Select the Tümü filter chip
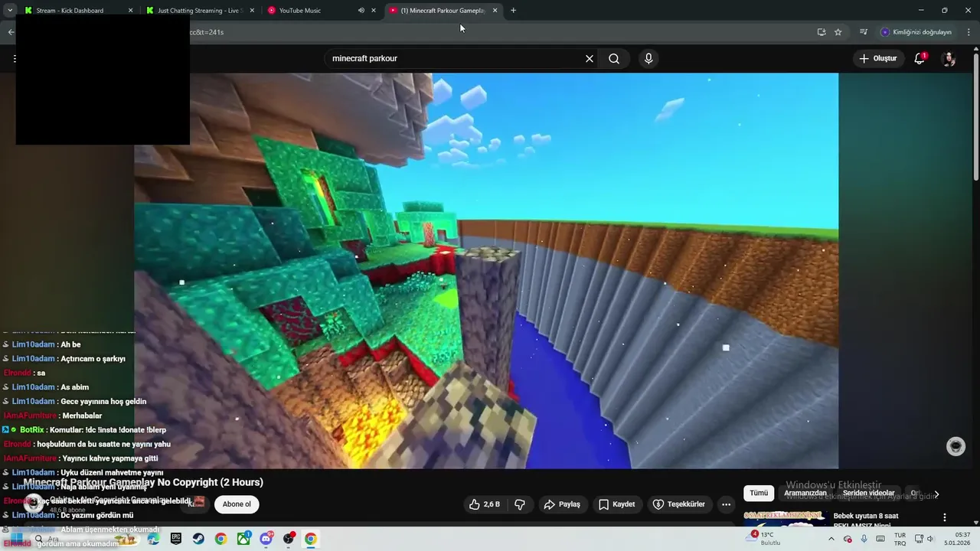This screenshot has height=551, width=980. (759, 494)
